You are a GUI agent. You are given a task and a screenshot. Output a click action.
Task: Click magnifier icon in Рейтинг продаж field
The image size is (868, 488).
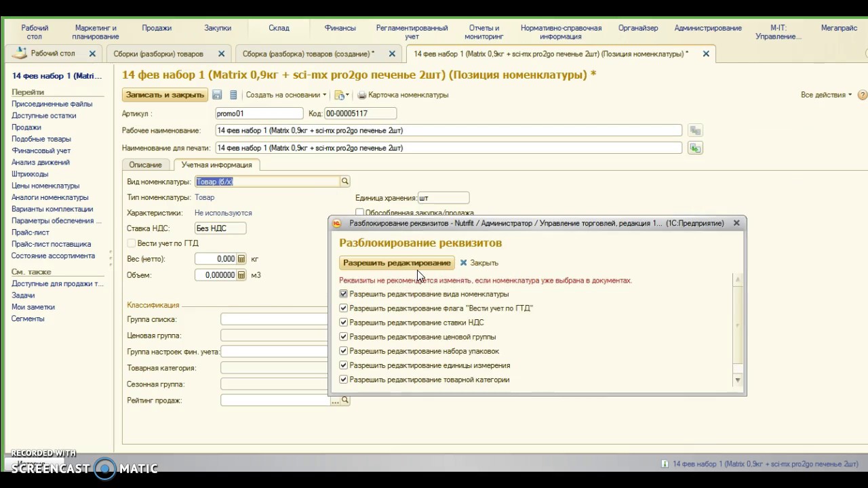(345, 401)
